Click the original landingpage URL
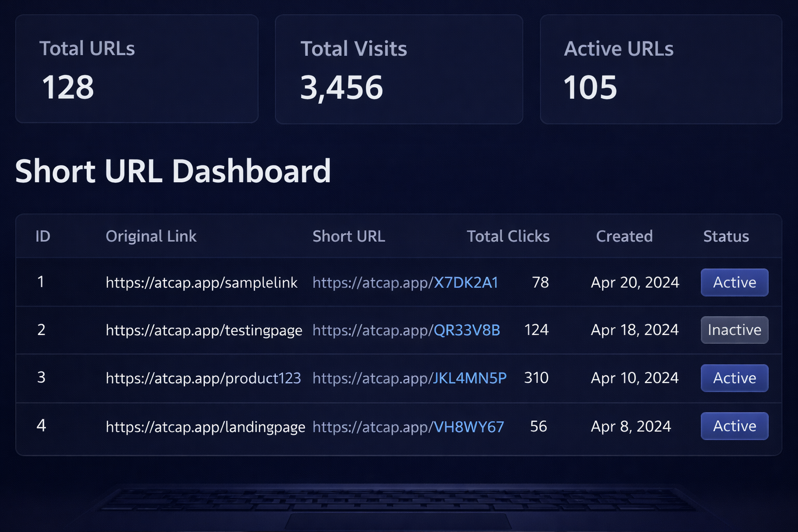Screen dimensions: 798x532 pyautogui.click(x=205, y=427)
